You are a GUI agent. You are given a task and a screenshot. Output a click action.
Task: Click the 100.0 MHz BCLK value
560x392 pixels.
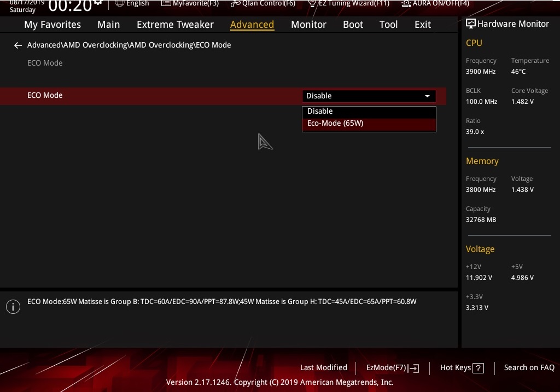[481, 102]
